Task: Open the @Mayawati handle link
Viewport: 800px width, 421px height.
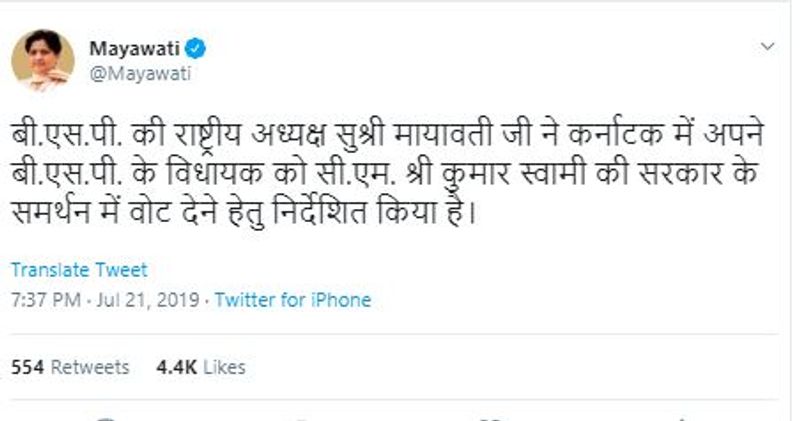Action: [126, 72]
